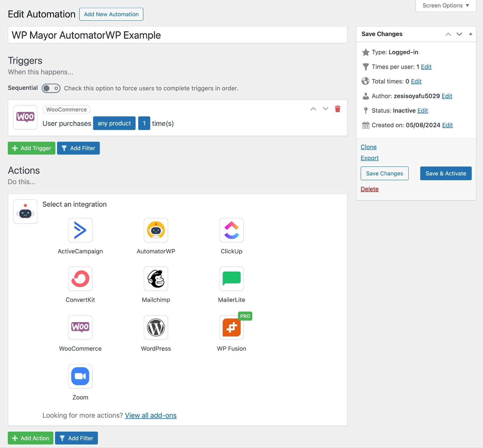Open the View all add-ons link
Screen dimensions: 483x448
pos(151,415)
